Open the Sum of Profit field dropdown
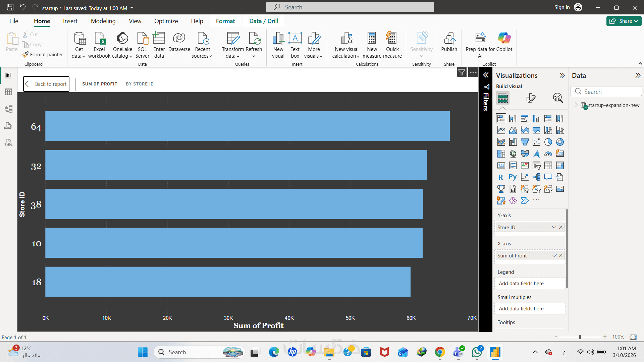This screenshot has height=362, width=644. coord(554,255)
